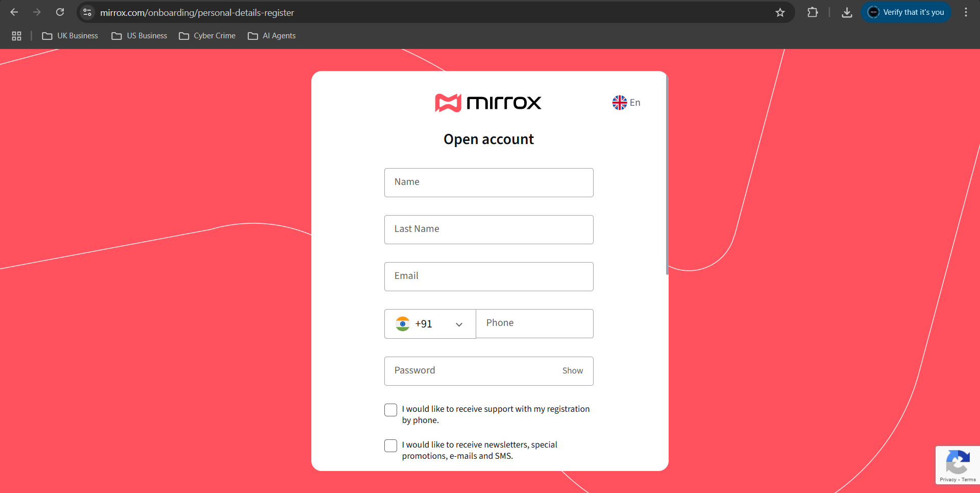980x493 pixels.
Task: Click the Indian flag in the phone field
Action: 403,323
